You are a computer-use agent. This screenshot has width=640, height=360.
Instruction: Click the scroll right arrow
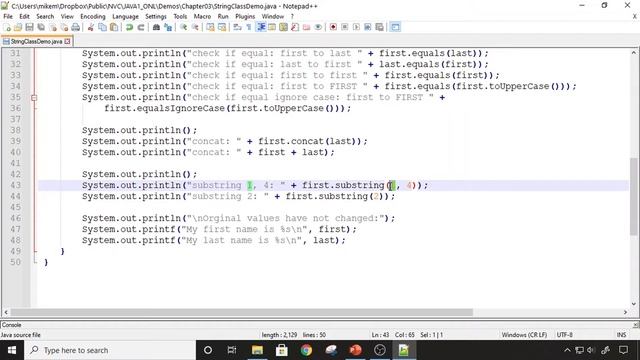click(x=625, y=312)
